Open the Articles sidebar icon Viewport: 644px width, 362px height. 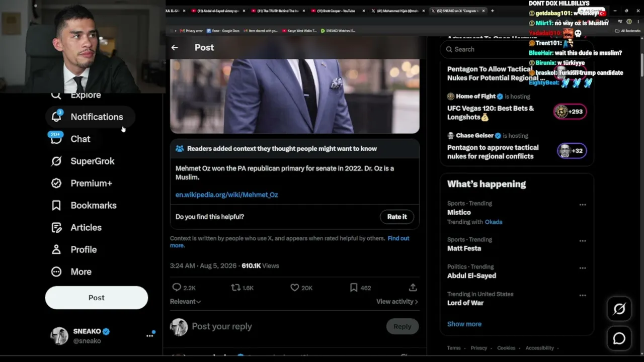tap(56, 227)
